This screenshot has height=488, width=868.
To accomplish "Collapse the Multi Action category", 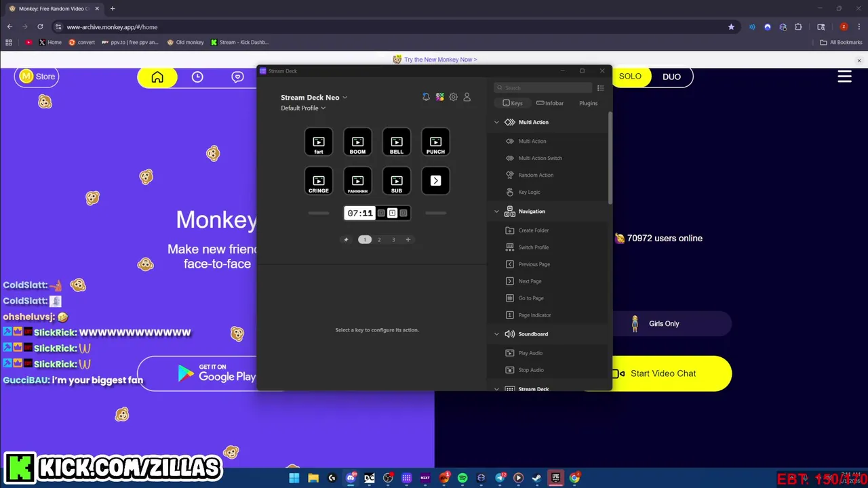I will tap(496, 123).
